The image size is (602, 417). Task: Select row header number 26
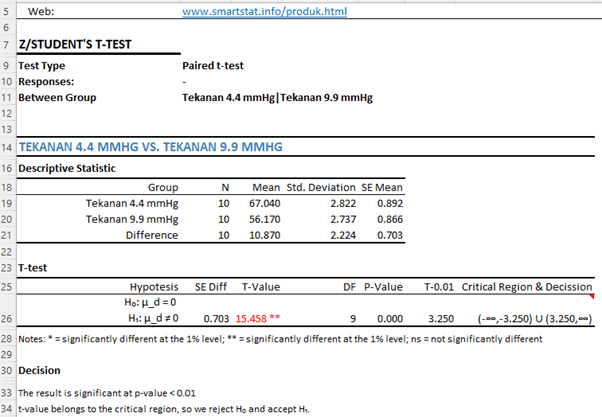(7, 317)
